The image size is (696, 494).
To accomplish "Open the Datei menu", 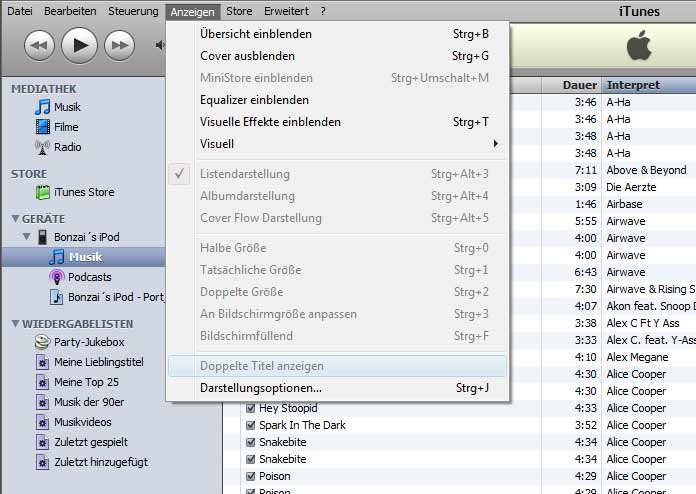I will 20,11.
